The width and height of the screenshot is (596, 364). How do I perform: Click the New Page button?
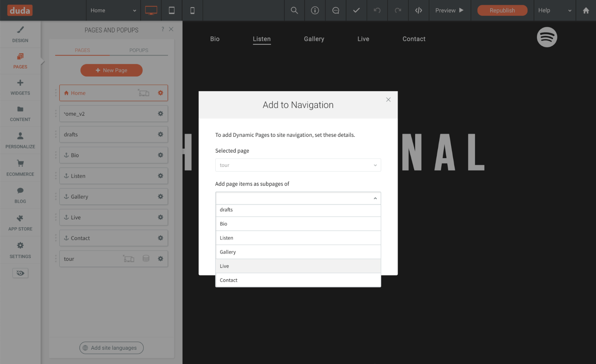pos(111,70)
